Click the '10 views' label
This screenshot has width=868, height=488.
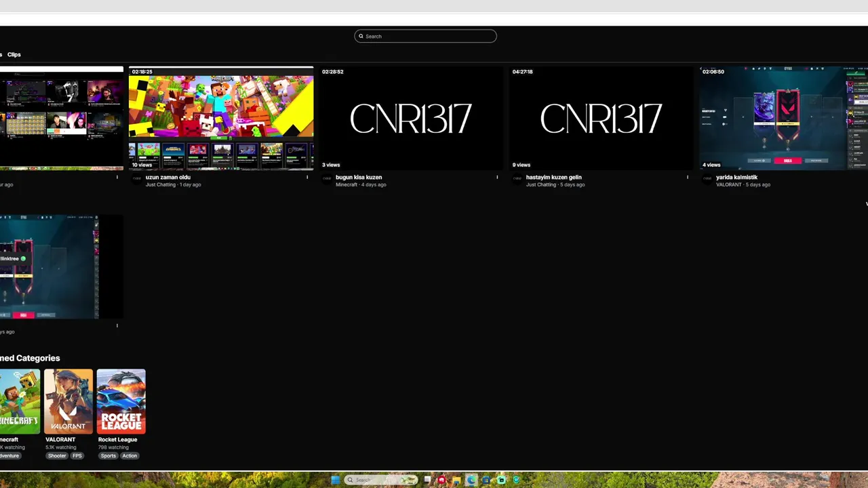click(x=142, y=165)
